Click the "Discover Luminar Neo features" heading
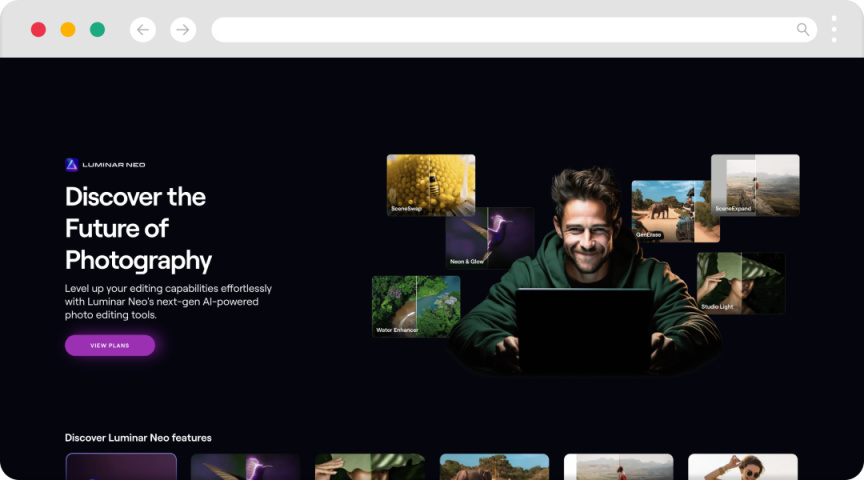Screen dimensions: 864x480 [138, 438]
